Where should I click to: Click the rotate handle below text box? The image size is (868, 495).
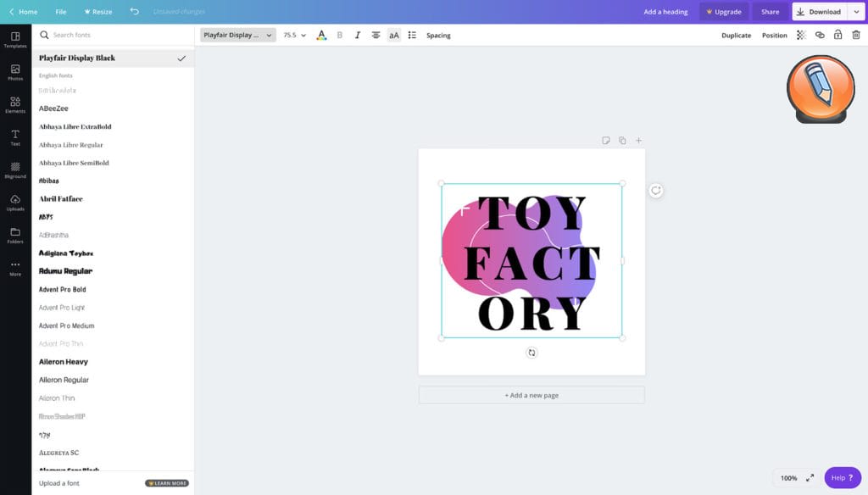531,353
